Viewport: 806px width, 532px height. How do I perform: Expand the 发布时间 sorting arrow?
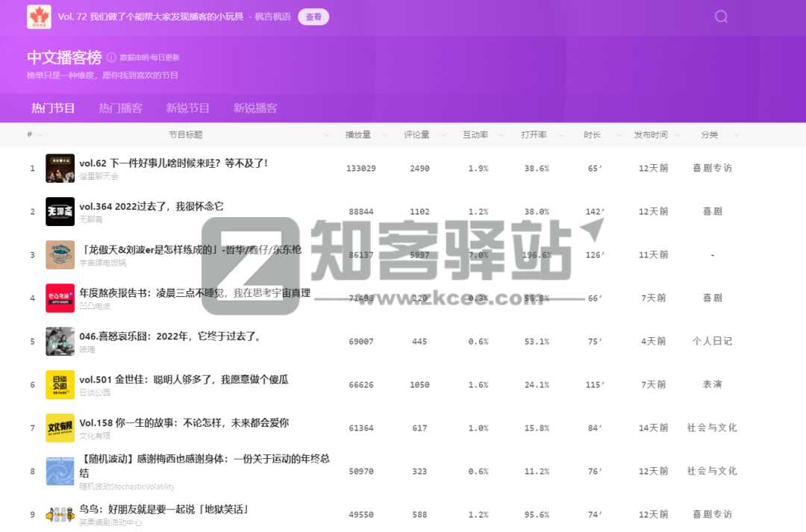click(x=678, y=135)
